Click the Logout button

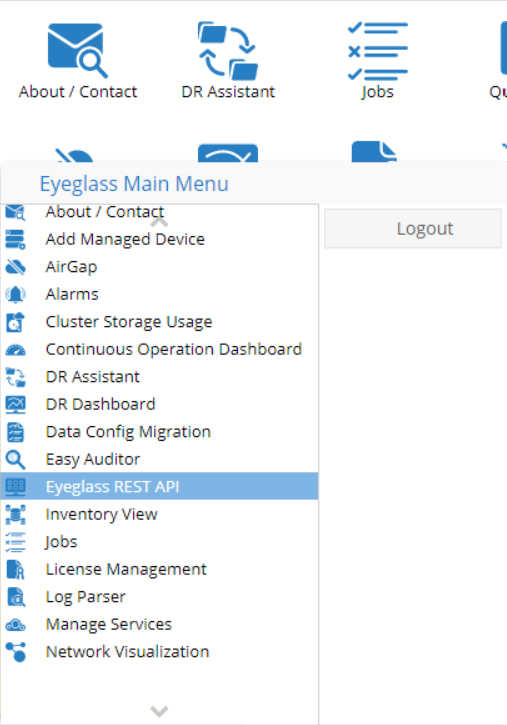[x=413, y=228]
